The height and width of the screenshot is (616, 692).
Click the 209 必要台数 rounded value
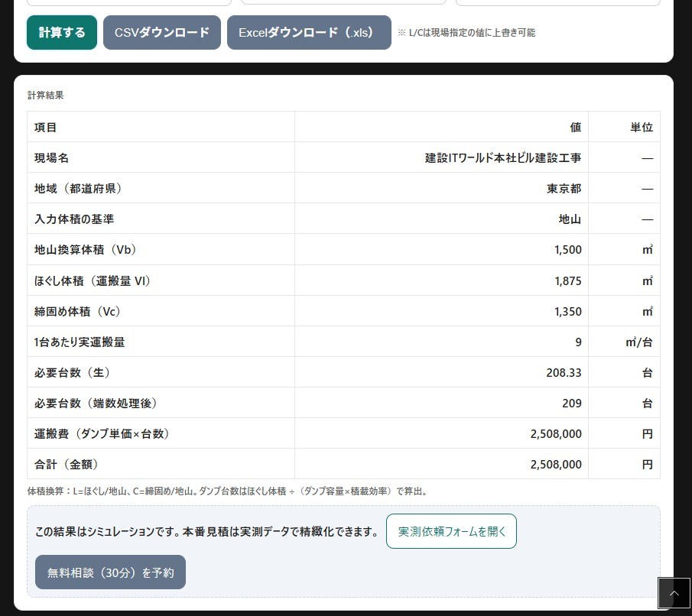572,403
